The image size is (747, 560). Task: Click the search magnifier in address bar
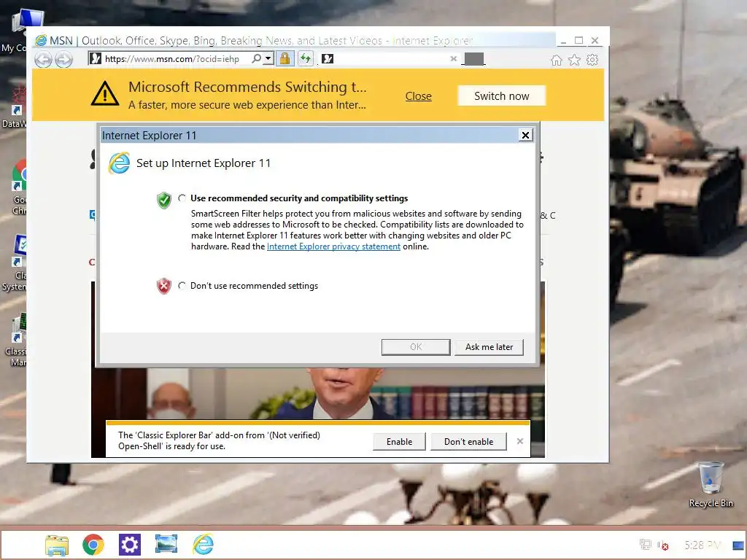pos(257,58)
